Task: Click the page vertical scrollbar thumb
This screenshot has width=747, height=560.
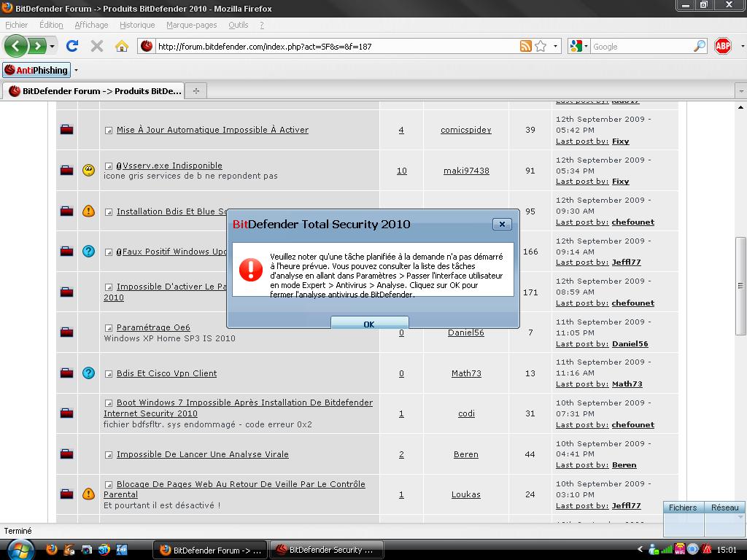Action: tap(740, 286)
